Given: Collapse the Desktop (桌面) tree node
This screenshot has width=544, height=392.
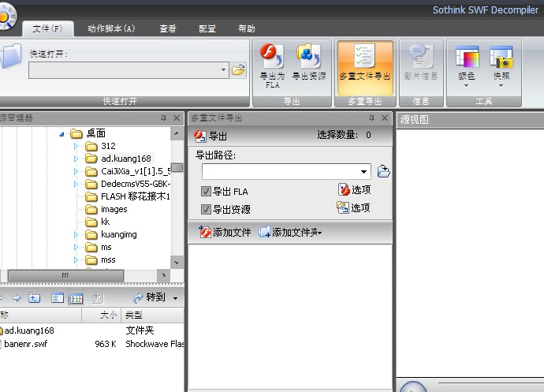Looking at the screenshot, I should point(61,133).
